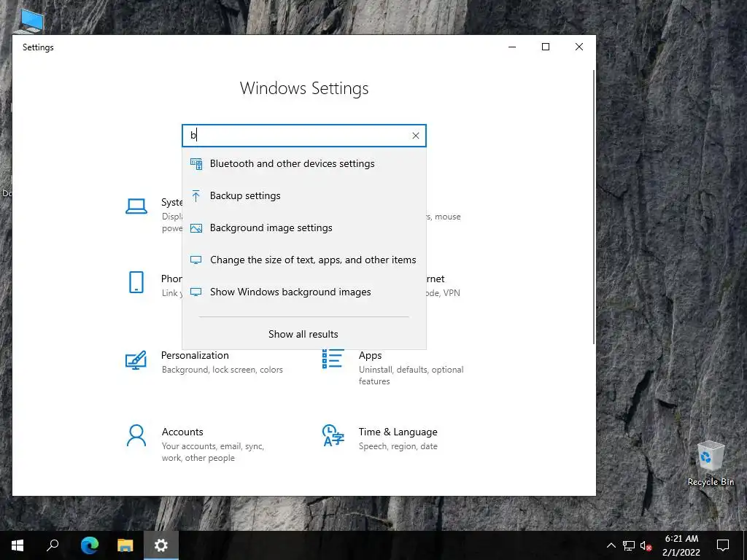Choose Background image settings result
Image resolution: width=747 pixels, height=560 pixels.
tap(304, 228)
